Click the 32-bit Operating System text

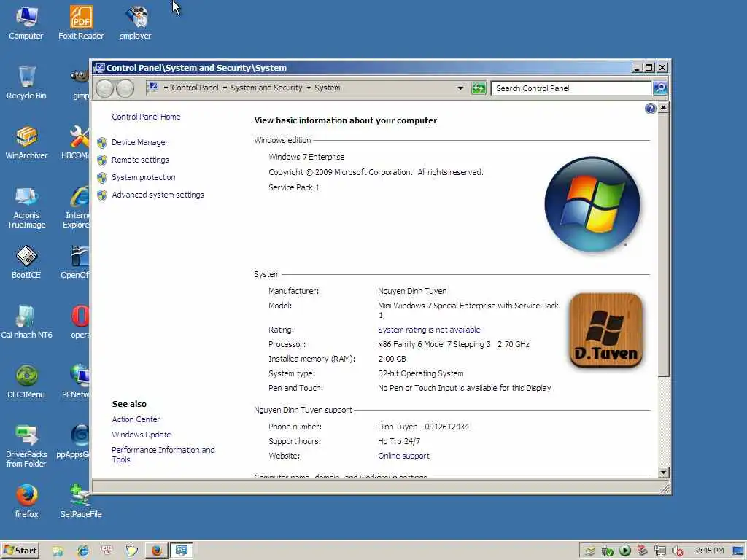coord(421,373)
